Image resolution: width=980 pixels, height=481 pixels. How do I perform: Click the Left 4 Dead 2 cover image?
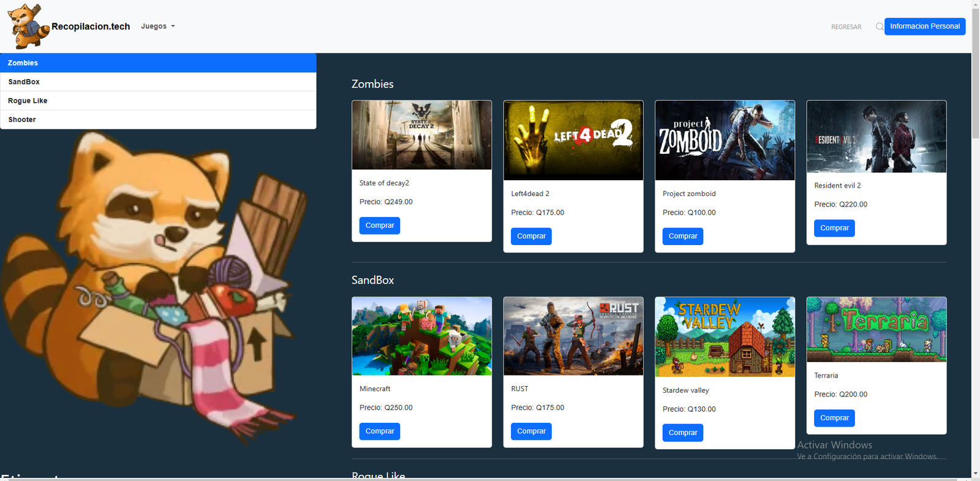click(x=573, y=140)
